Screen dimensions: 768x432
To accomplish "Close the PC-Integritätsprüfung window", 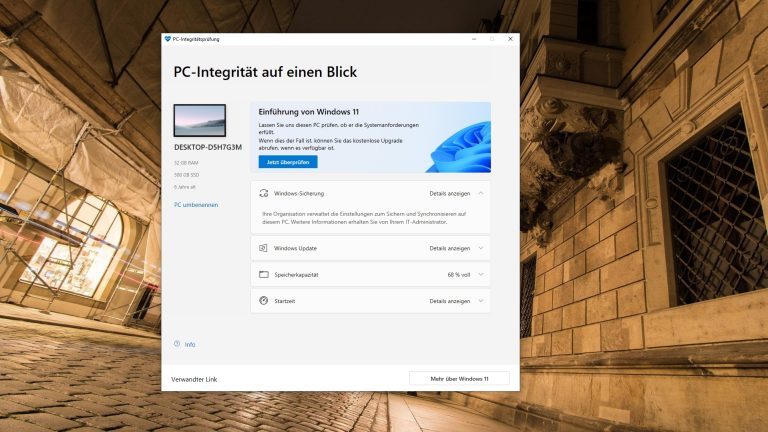I will (510, 39).
